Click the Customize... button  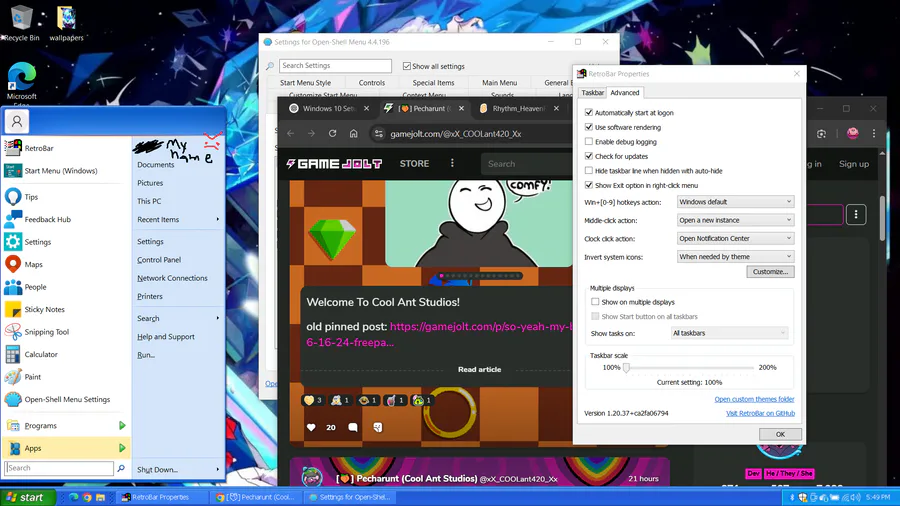pos(770,271)
